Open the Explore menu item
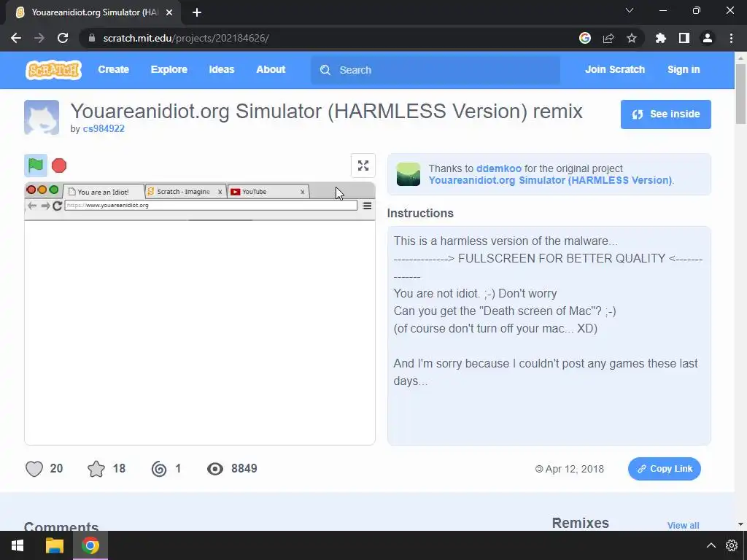 pos(169,69)
